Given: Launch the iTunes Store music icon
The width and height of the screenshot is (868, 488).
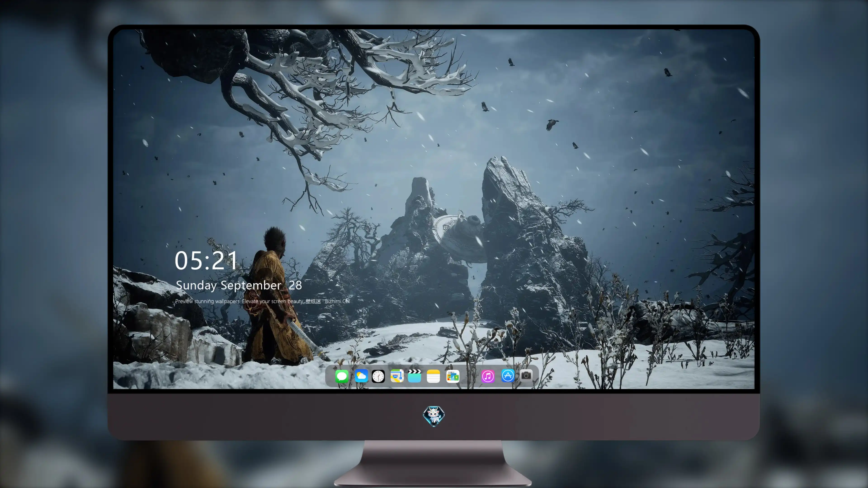Looking at the screenshot, I should click(488, 376).
